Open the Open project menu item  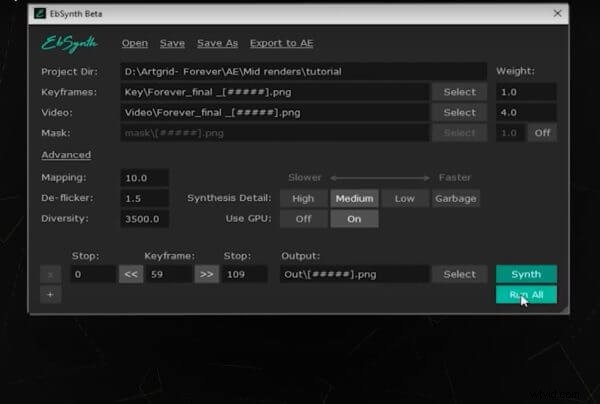pos(135,43)
